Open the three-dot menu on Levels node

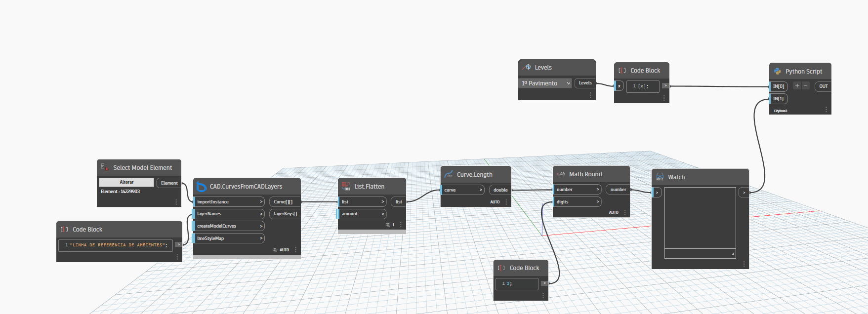(x=590, y=95)
